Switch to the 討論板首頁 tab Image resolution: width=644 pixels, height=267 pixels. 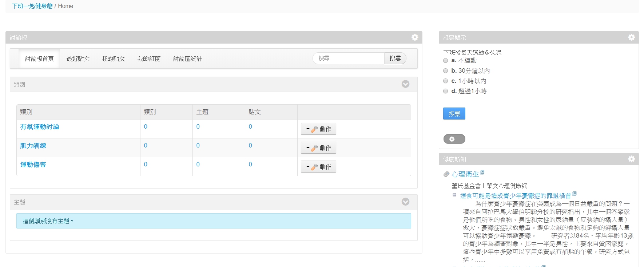(x=39, y=59)
